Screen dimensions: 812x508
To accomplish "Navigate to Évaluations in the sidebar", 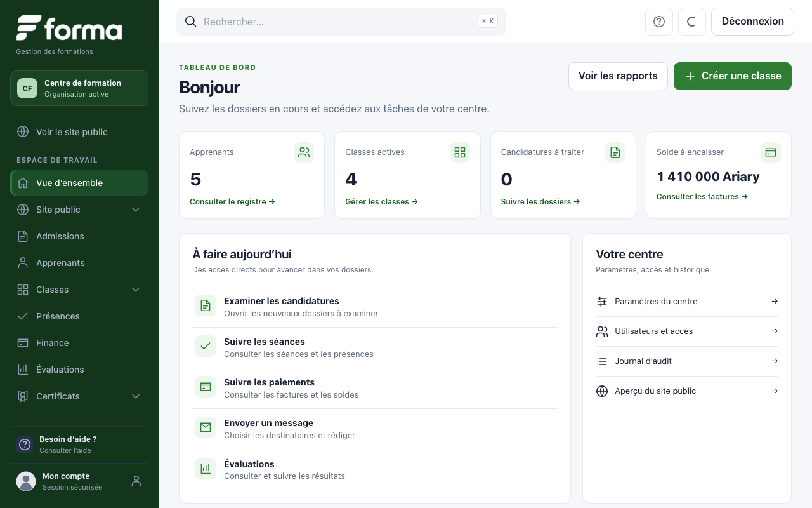I will (79, 370).
